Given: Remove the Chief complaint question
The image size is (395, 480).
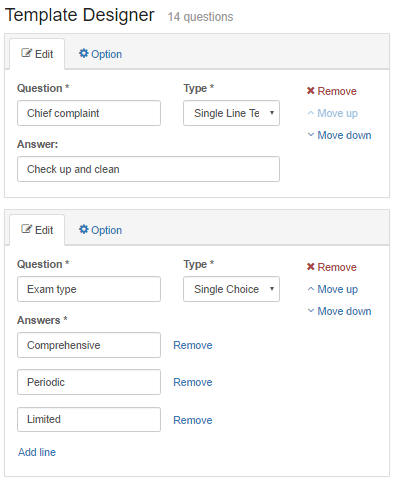Looking at the screenshot, I should (x=332, y=91).
